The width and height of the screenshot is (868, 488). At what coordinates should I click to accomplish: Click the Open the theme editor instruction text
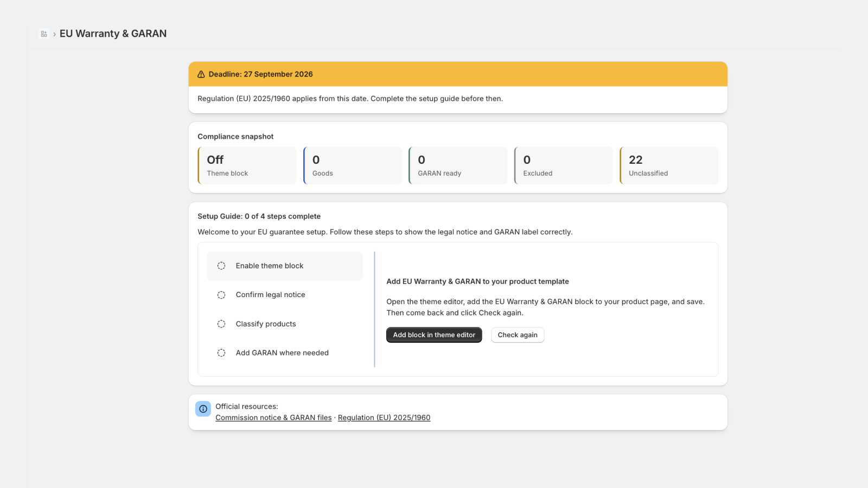[546, 307]
